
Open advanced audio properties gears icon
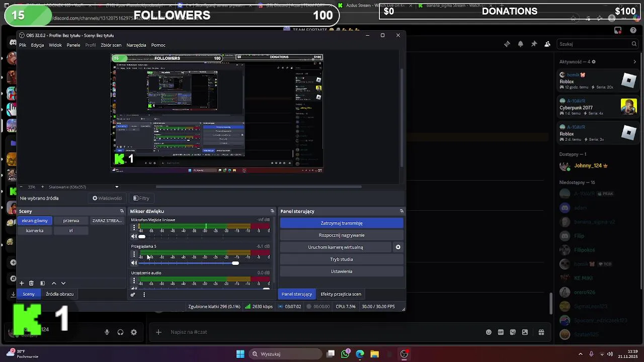(x=133, y=294)
